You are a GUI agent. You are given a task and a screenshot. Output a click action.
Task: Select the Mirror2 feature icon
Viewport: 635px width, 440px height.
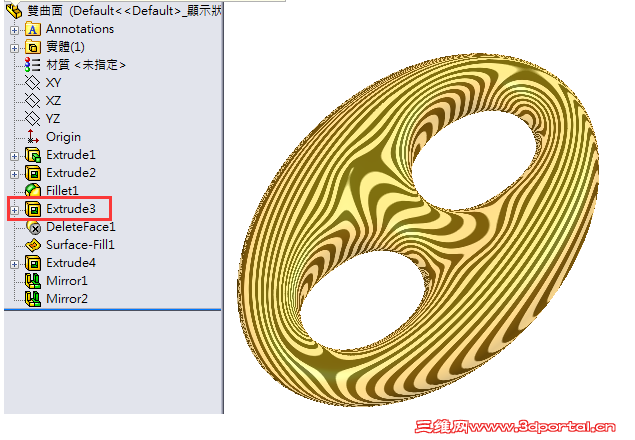click(33, 299)
